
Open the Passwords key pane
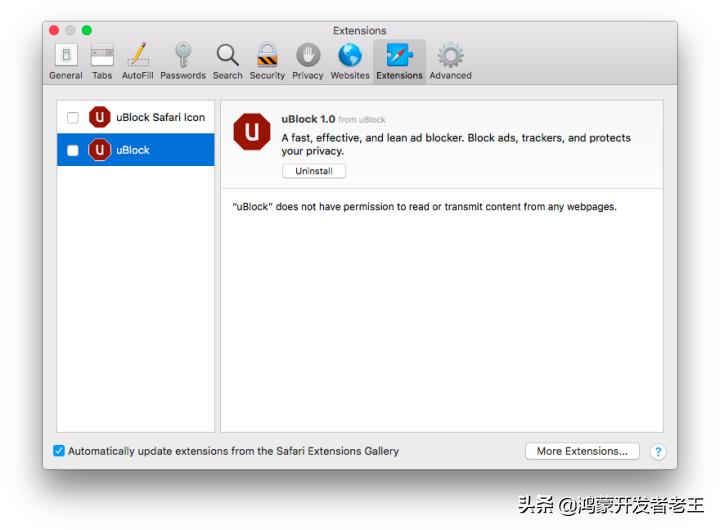[183, 62]
